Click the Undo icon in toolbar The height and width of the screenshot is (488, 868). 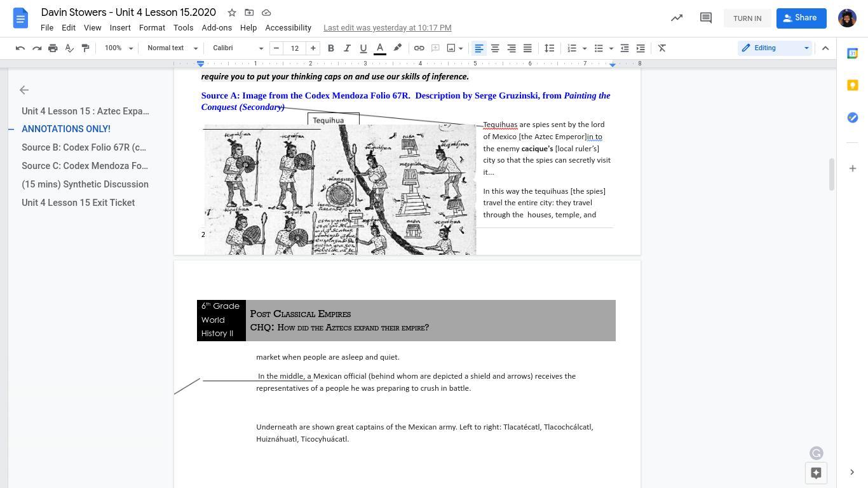(20, 48)
